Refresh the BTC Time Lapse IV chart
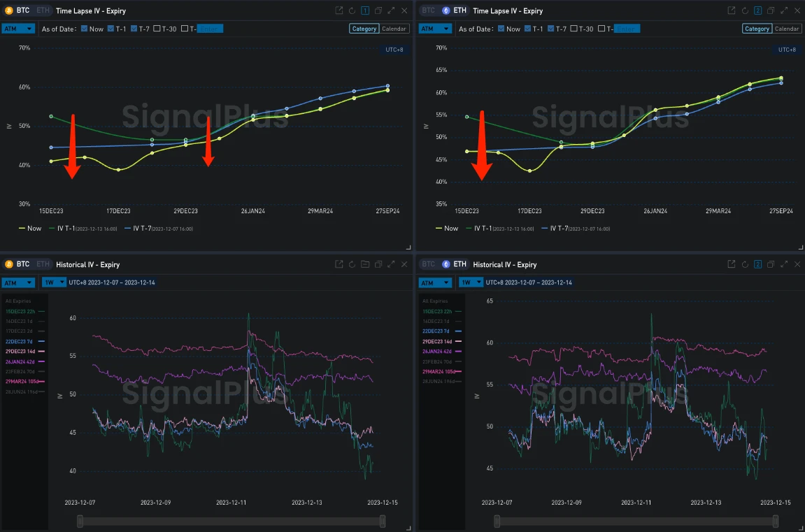 coord(352,10)
